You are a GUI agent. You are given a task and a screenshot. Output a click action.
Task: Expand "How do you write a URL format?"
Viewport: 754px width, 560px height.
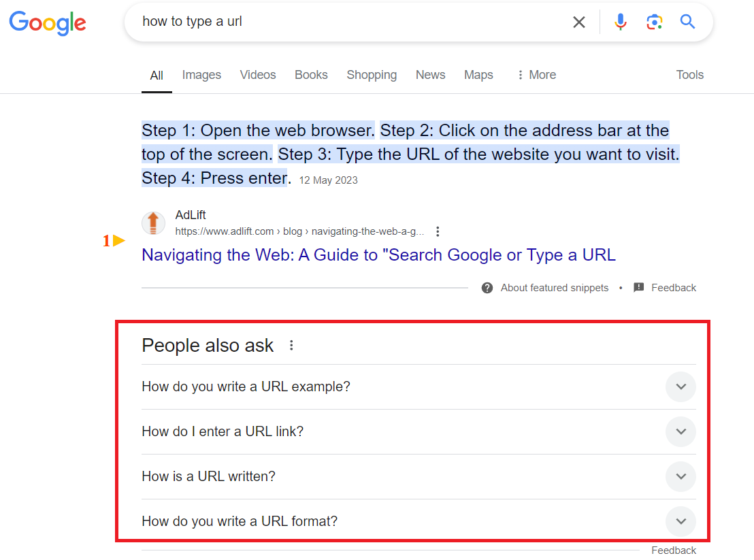(419, 521)
